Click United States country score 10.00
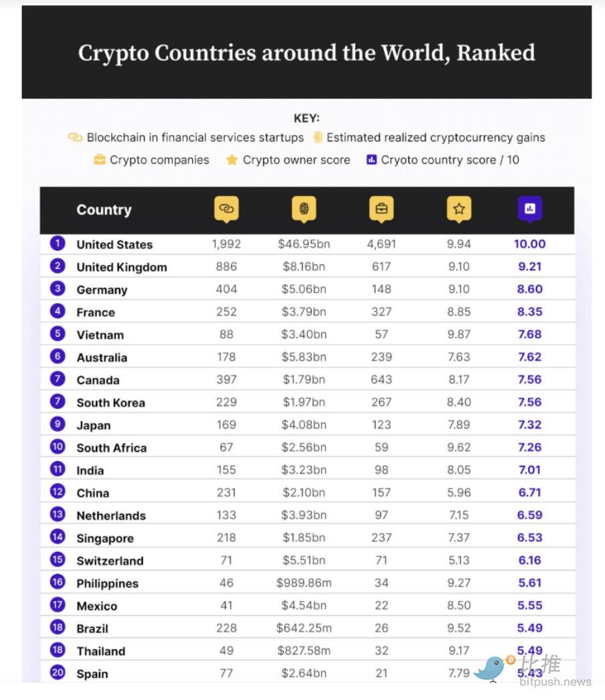 (529, 244)
